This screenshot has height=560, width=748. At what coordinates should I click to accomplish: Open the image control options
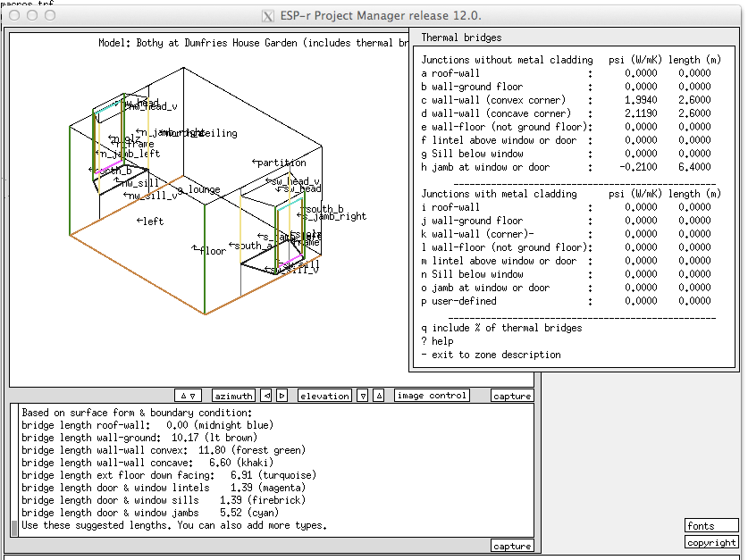click(432, 396)
